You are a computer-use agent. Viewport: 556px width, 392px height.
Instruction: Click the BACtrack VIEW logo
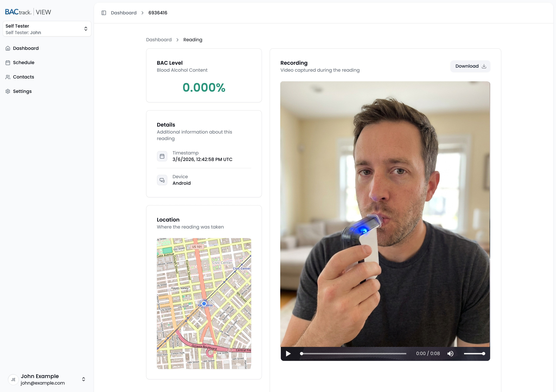tap(28, 12)
